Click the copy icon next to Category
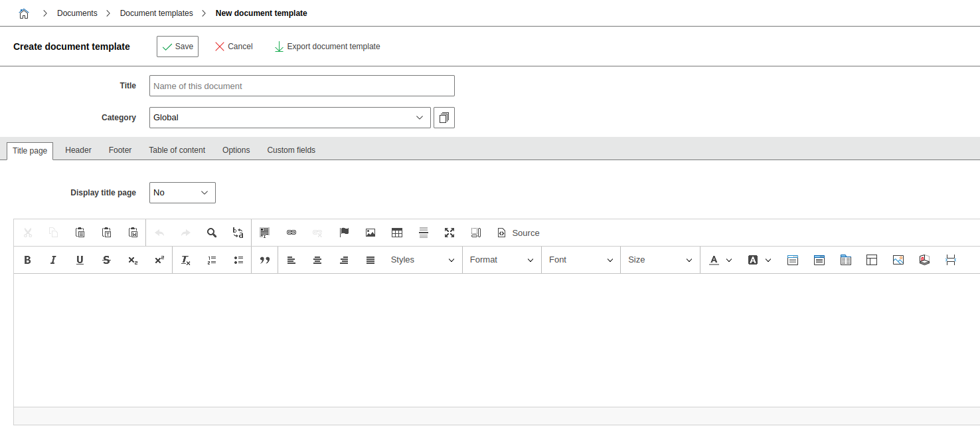This screenshot has height=428, width=980. coord(444,118)
